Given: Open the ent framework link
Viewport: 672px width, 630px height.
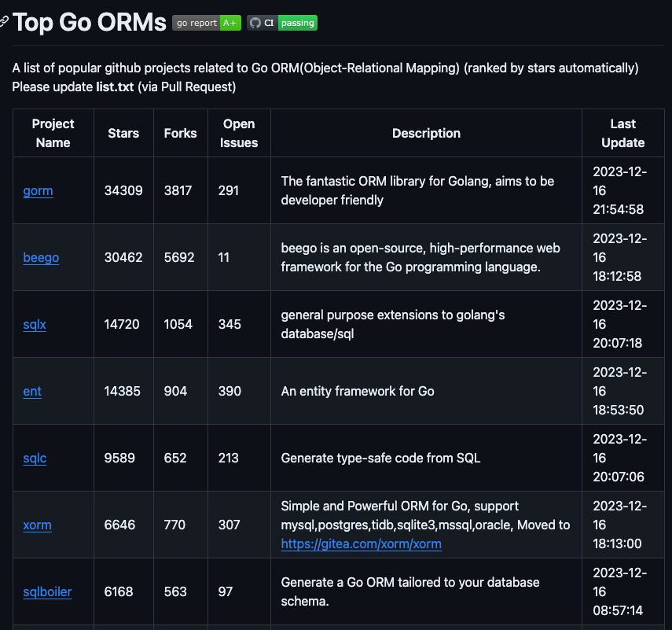Looking at the screenshot, I should coord(31,391).
